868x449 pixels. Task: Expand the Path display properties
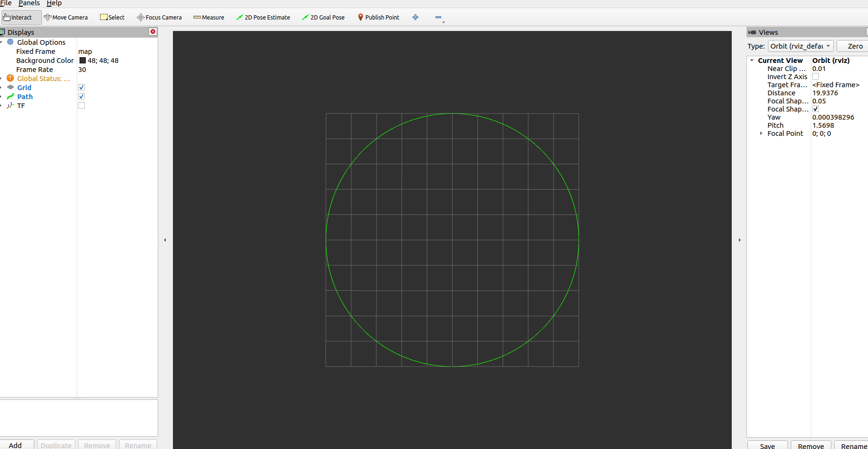pos(1,96)
